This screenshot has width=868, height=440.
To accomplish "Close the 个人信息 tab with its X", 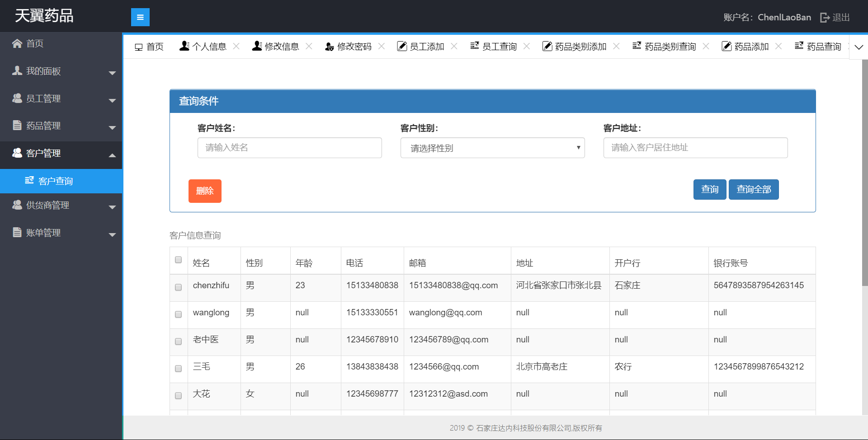I will [236, 46].
